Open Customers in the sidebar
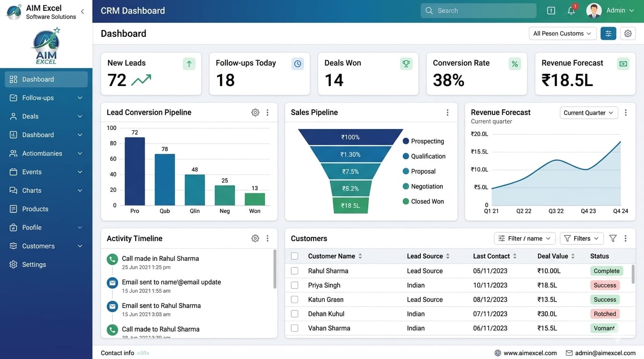This screenshot has height=359, width=644. (x=46, y=246)
